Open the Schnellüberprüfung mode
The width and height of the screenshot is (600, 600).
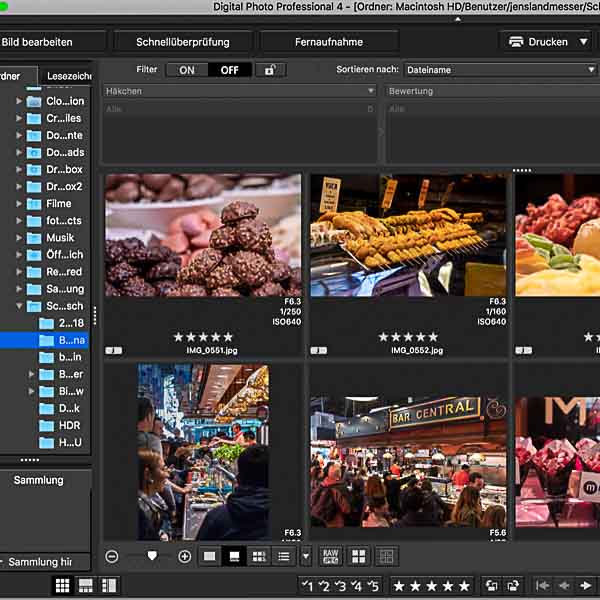[x=183, y=42]
